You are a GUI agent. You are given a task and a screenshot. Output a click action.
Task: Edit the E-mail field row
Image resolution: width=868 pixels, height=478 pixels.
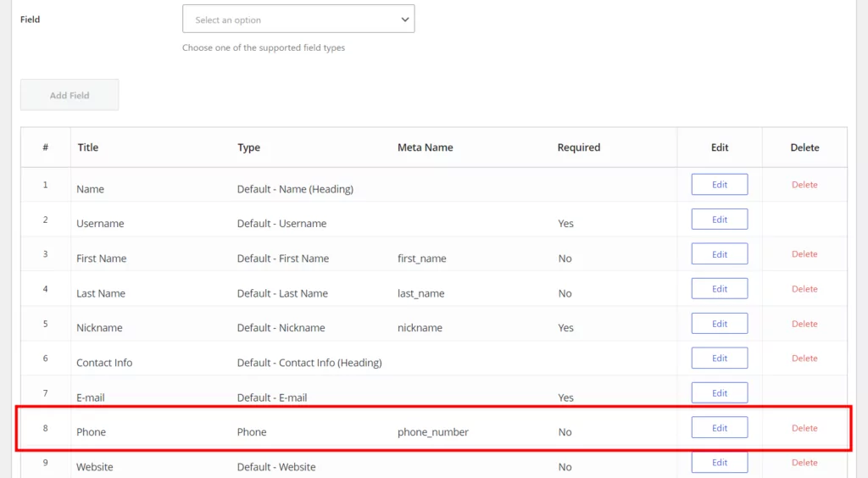click(x=719, y=393)
